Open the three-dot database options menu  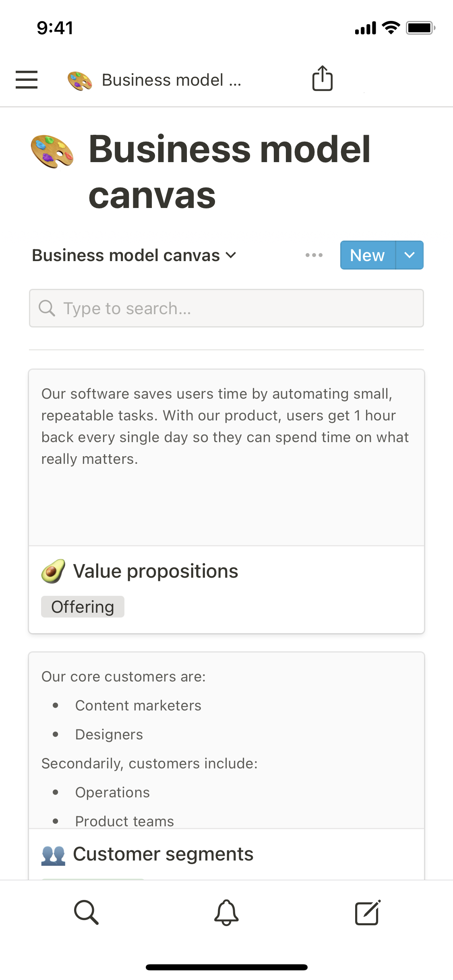[x=314, y=255]
